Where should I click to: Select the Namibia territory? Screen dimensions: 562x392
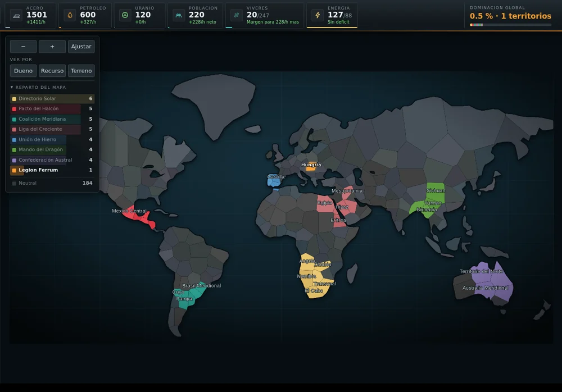(x=306, y=277)
